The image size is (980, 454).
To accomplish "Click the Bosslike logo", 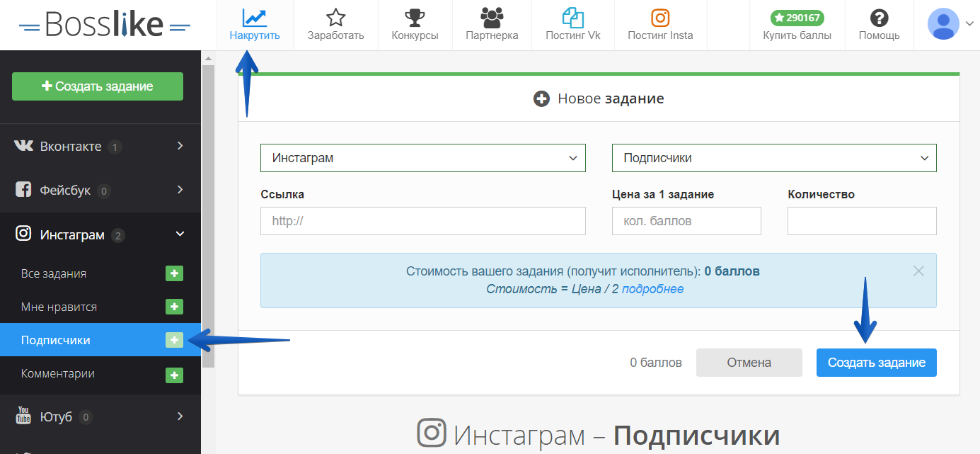I will (105, 25).
